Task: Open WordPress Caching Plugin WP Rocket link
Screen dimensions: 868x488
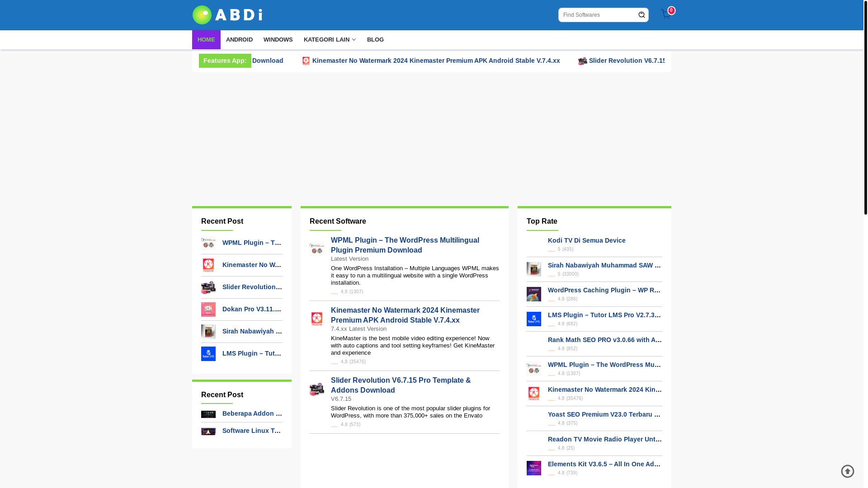Action: pos(605,290)
